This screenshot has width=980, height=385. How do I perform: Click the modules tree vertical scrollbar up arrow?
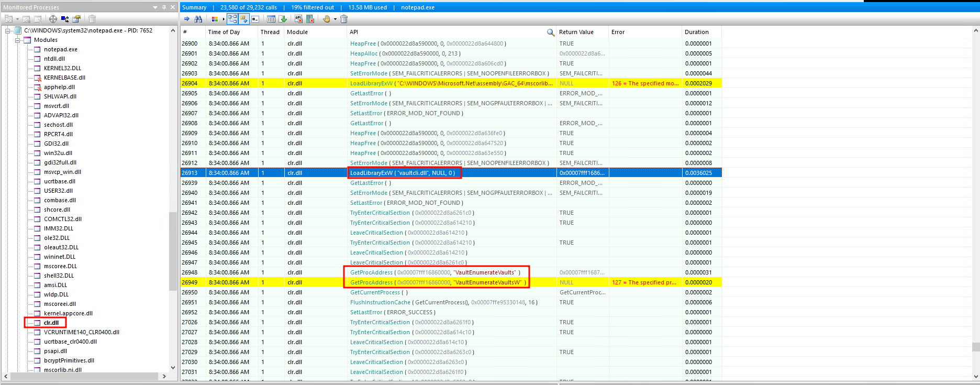173,30
